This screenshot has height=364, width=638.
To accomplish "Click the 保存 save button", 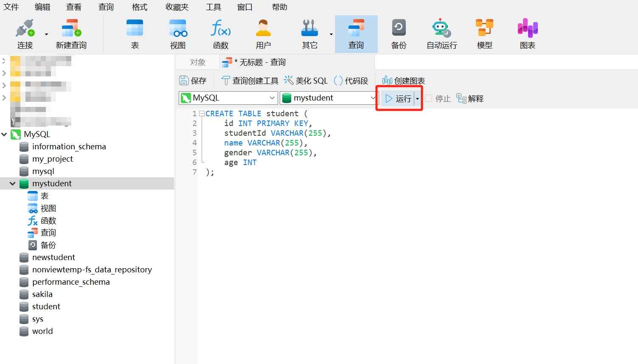I will pos(193,81).
